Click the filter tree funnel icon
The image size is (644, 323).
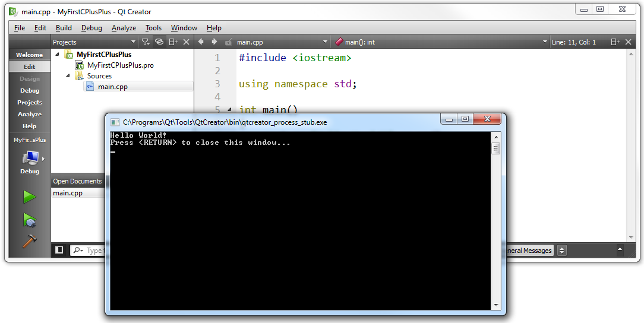(146, 42)
